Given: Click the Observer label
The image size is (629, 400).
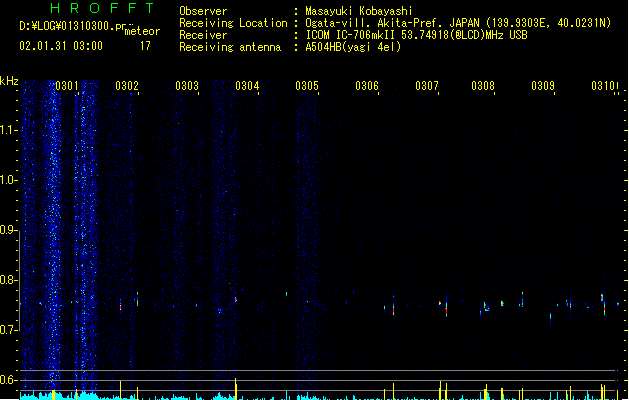Looking at the screenshot, I should point(203,11).
